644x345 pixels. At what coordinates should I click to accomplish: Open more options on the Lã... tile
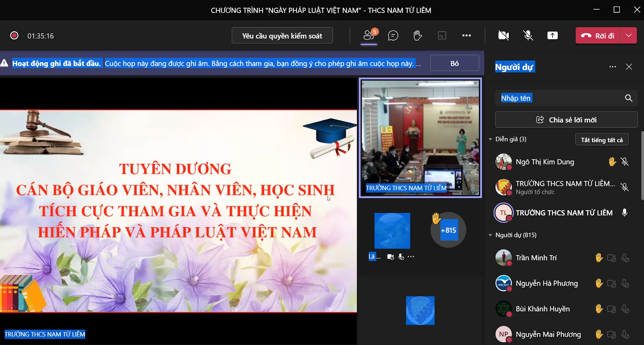point(411,256)
